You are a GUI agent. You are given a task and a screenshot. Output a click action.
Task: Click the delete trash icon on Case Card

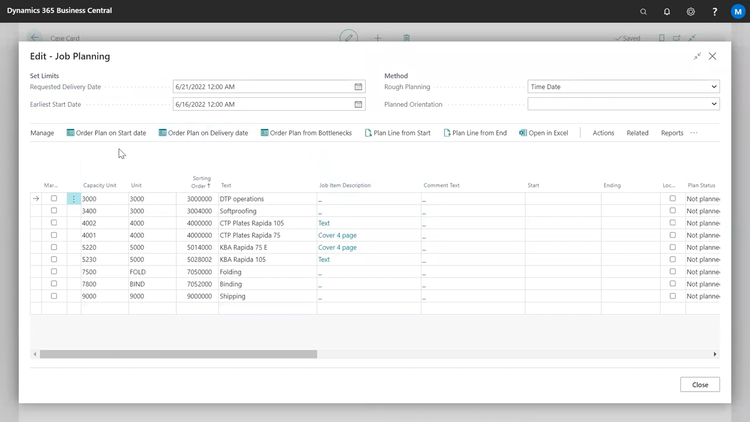point(407,38)
